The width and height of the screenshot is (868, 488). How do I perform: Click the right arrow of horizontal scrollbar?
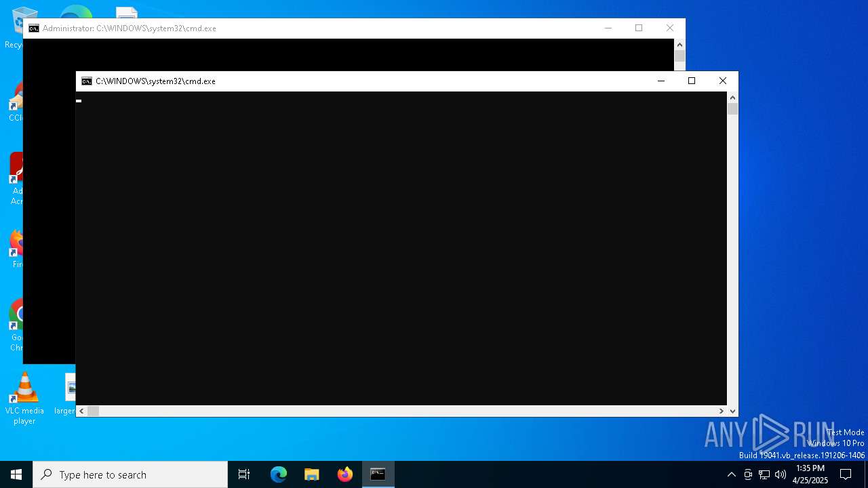point(722,411)
